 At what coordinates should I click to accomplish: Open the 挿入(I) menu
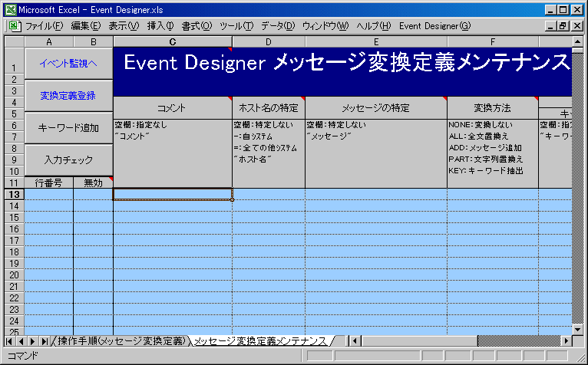click(160, 26)
